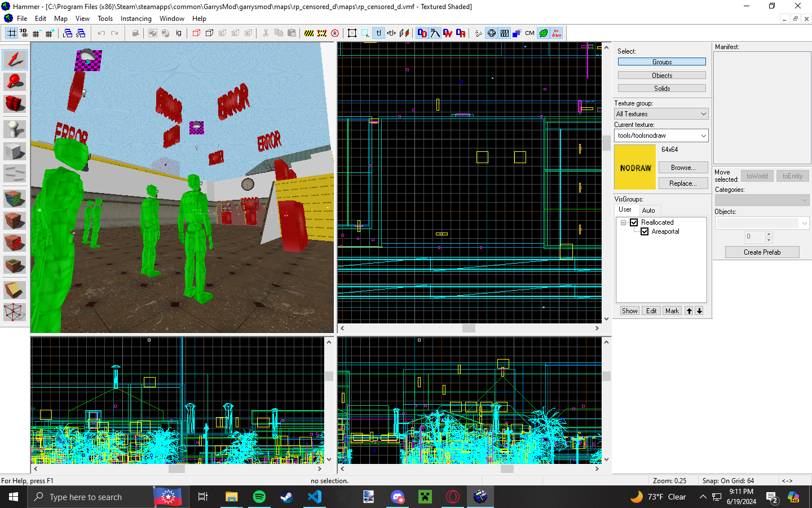Toggle the 2D grid display
This screenshot has height=508, width=812.
click(x=11, y=33)
